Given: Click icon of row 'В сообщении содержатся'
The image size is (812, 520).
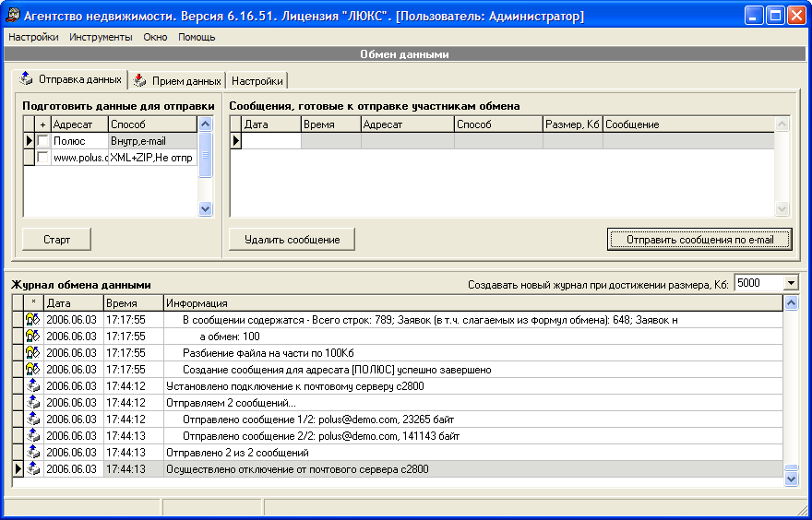Looking at the screenshot, I should pyautogui.click(x=33, y=320).
